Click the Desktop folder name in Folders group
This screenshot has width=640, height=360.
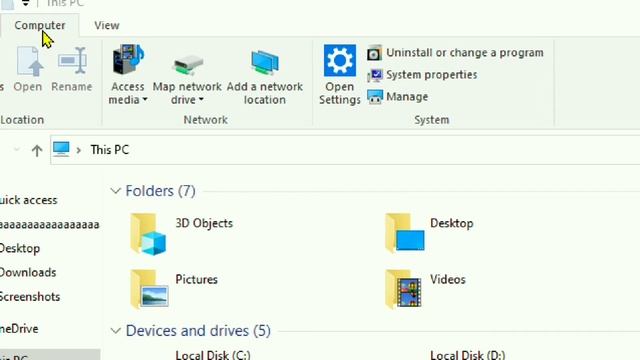pyautogui.click(x=452, y=223)
